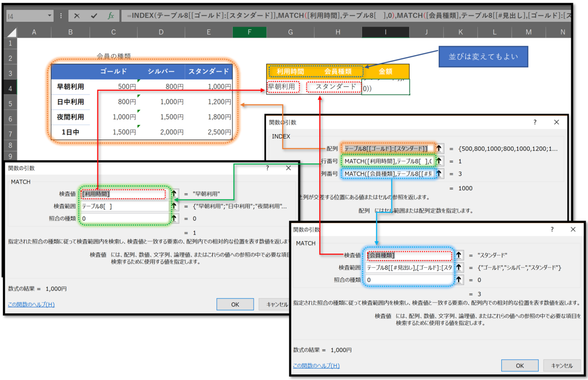Click 照合の種類 field in [会員種類] MATCH dialog

click(409, 280)
